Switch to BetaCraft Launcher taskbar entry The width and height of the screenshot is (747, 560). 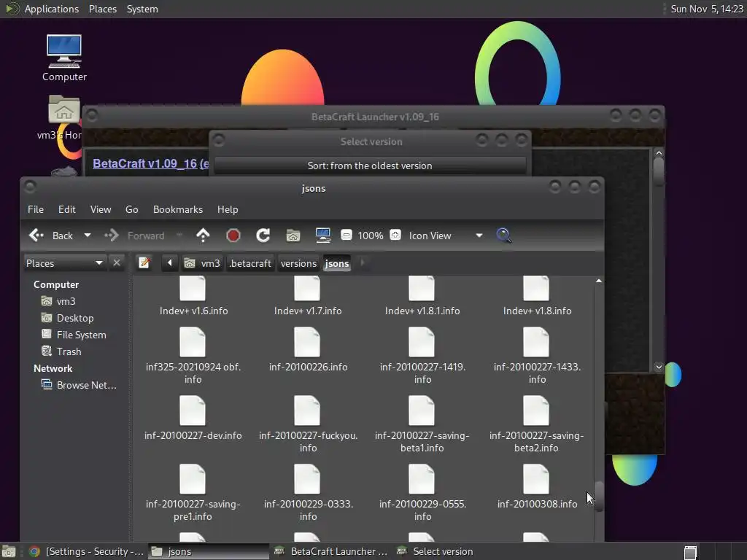click(332, 551)
